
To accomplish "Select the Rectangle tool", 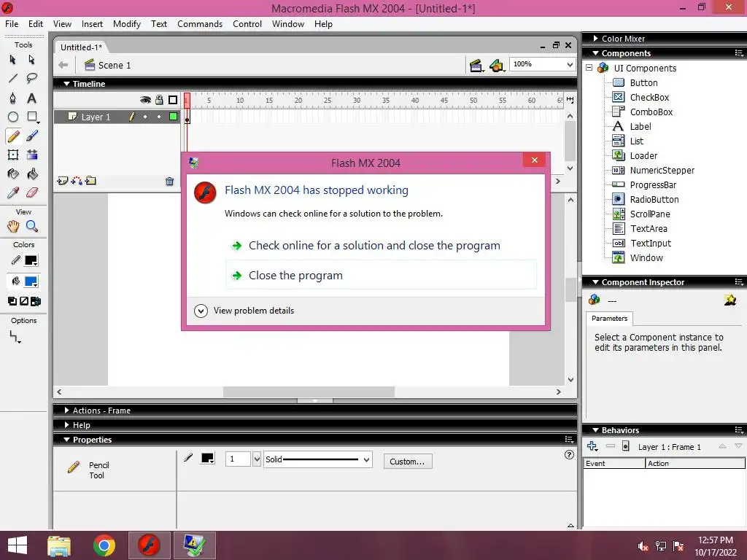I will coord(32,117).
